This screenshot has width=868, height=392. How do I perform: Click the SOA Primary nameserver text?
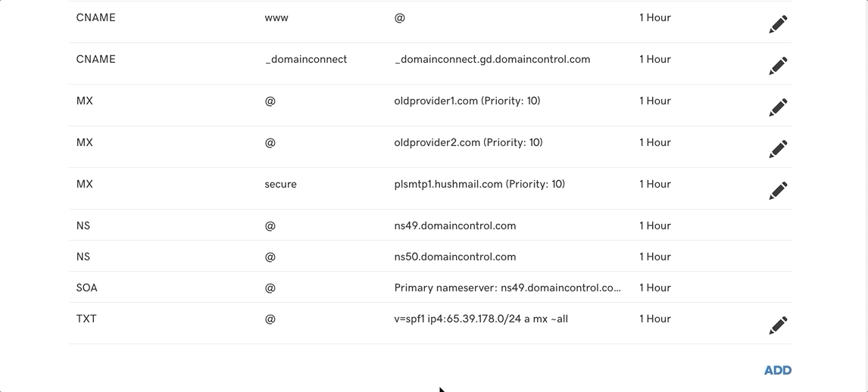507,288
